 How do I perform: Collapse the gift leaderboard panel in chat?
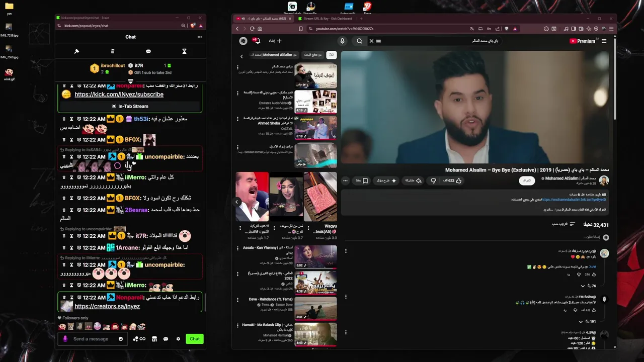[130, 81]
